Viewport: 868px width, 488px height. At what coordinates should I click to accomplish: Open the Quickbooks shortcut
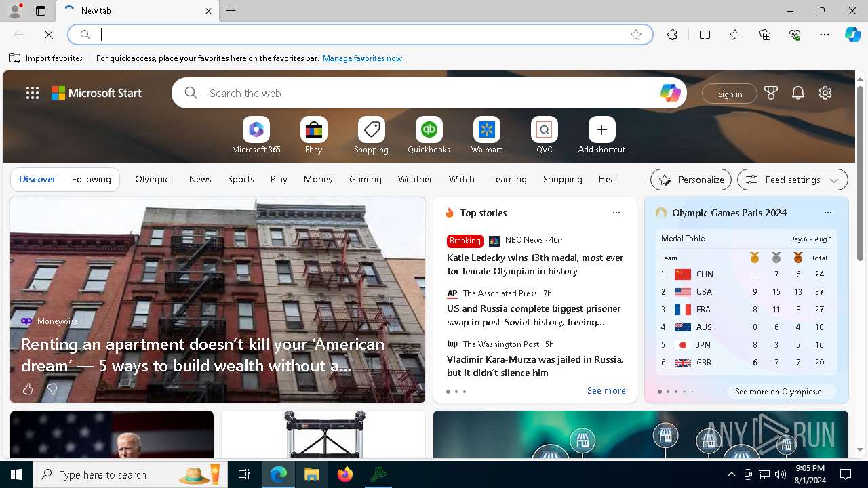coord(429,136)
